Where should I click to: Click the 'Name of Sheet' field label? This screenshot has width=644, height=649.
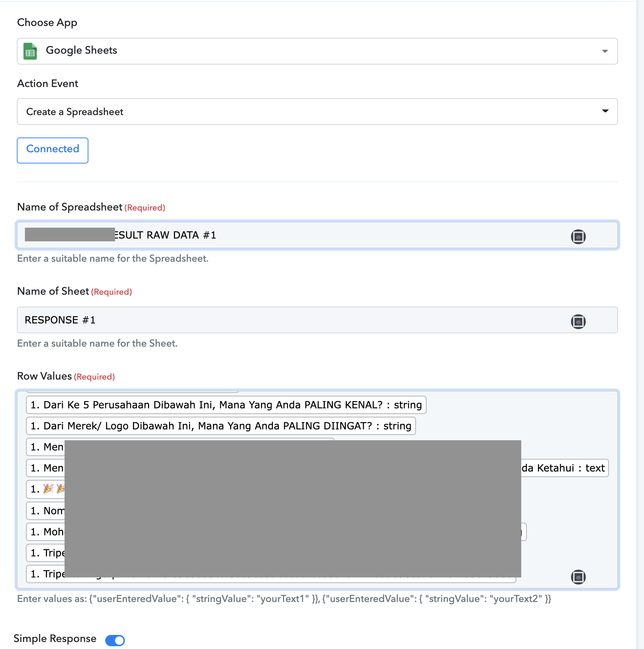point(53,291)
